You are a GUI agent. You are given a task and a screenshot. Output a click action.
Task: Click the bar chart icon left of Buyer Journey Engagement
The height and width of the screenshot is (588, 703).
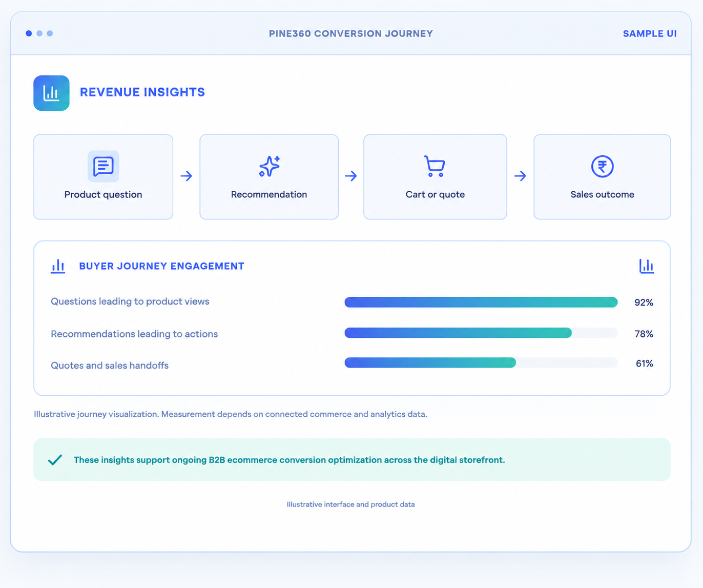[x=58, y=266]
